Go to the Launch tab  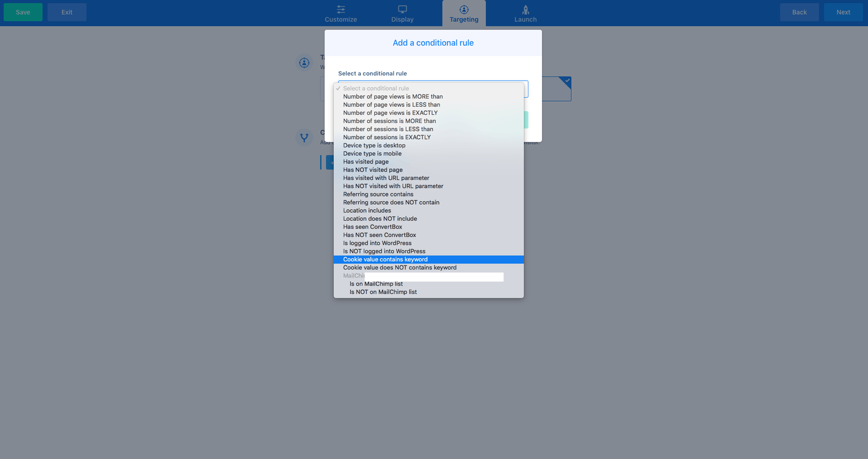(525, 14)
